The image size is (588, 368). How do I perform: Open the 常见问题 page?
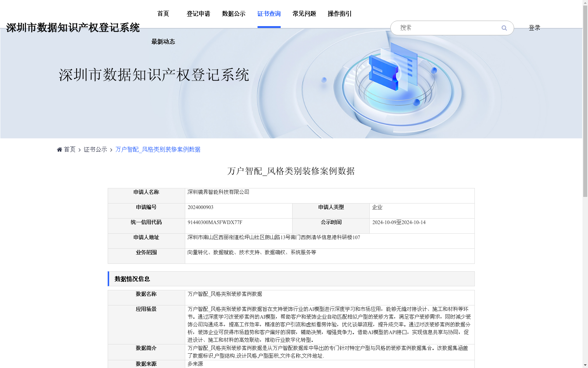[304, 14]
